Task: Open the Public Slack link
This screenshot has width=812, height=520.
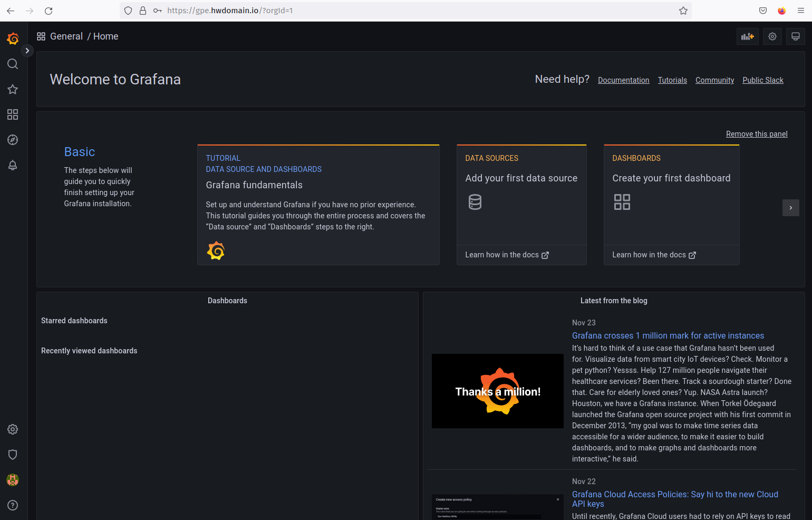Action: (x=763, y=80)
